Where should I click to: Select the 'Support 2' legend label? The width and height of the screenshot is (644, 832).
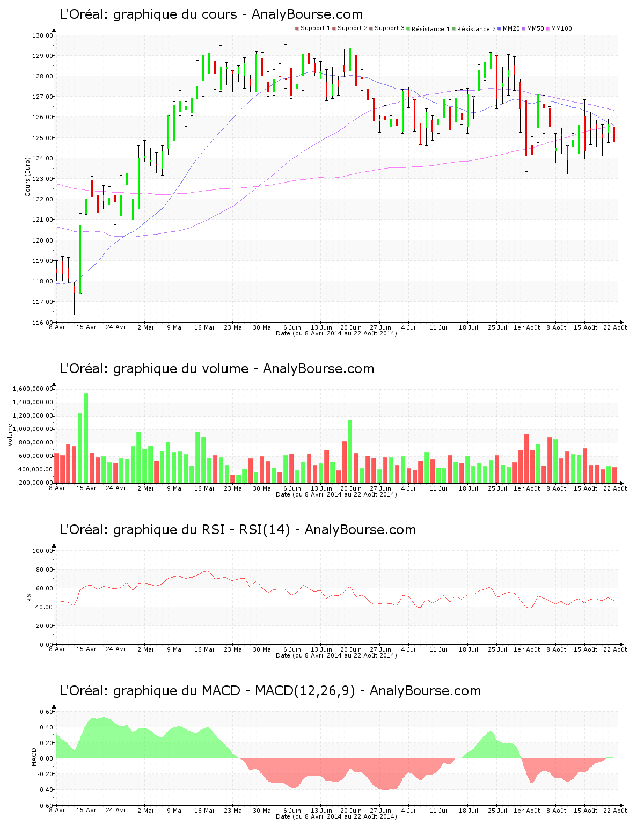pos(353,28)
